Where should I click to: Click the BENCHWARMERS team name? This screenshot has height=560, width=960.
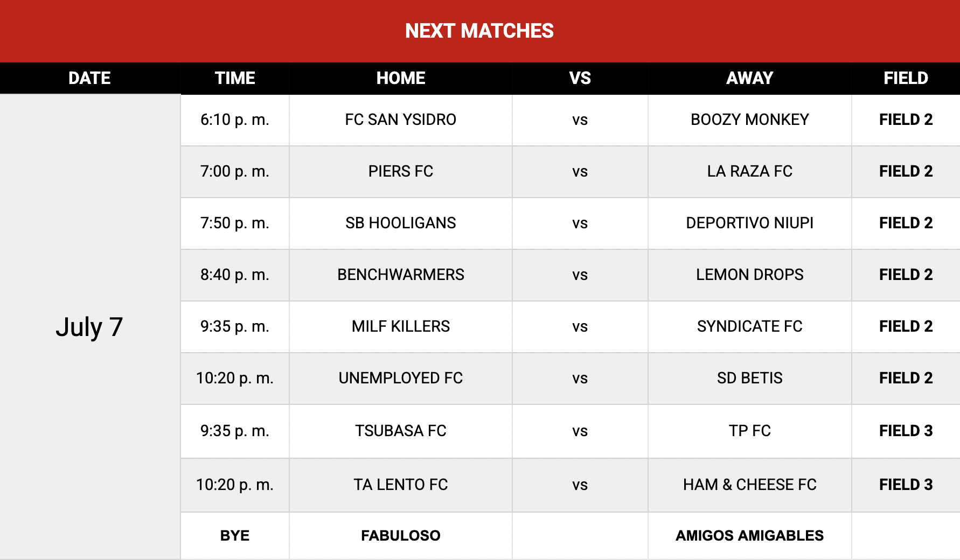pyautogui.click(x=400, y=275)
